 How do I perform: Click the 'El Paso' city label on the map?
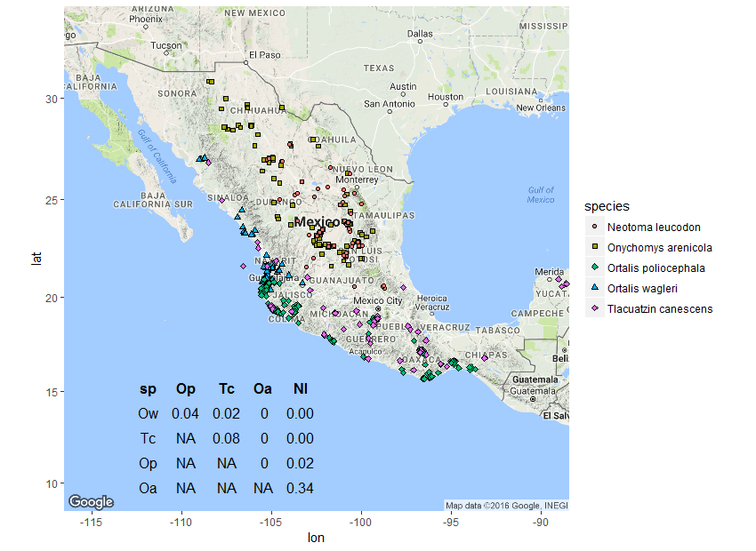point(265,55)
